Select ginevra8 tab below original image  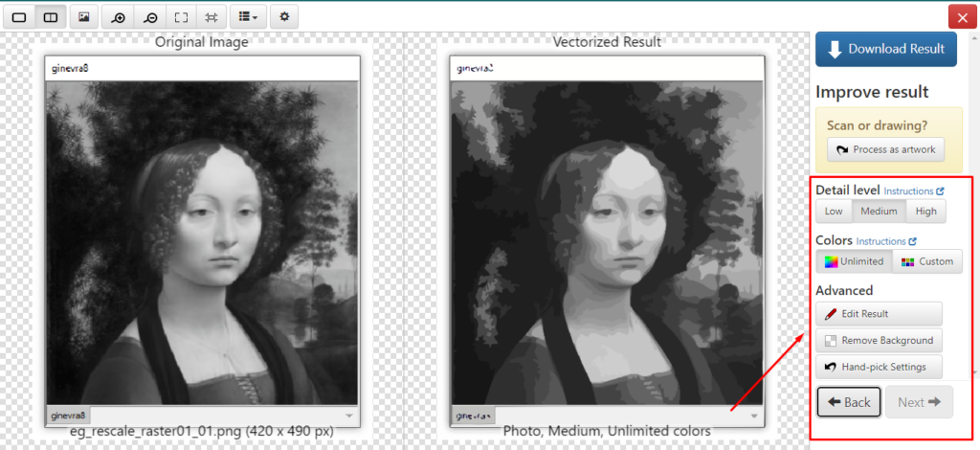(69, 415)
